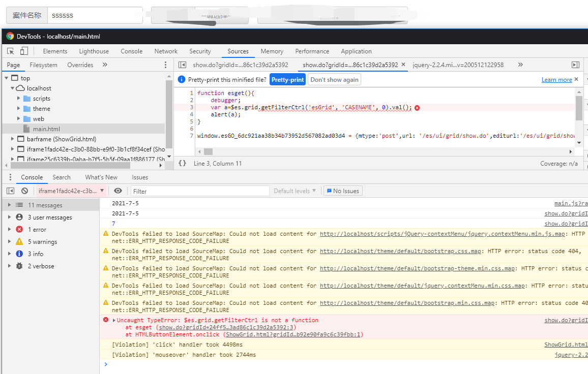Focus the console Filter input
Screen dimensions: 588x374
coord(200,191)
